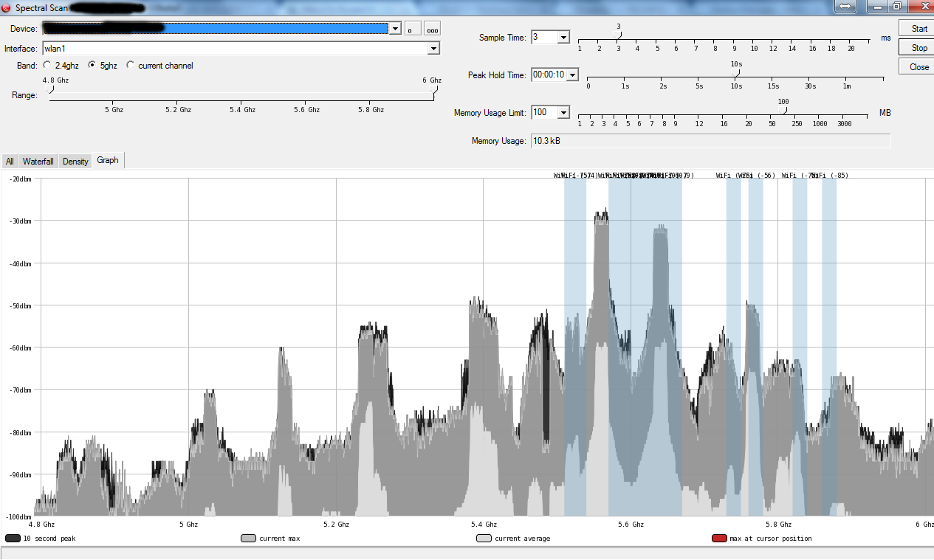Expand the Peak Hold Time dropdown

pos(572,75)
